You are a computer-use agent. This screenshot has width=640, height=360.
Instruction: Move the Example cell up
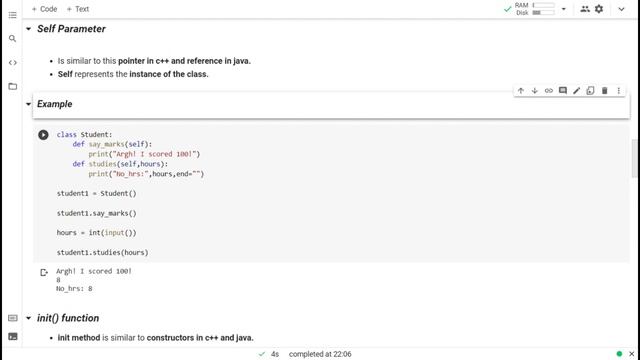pyautogui.click(x=521, y=91)
